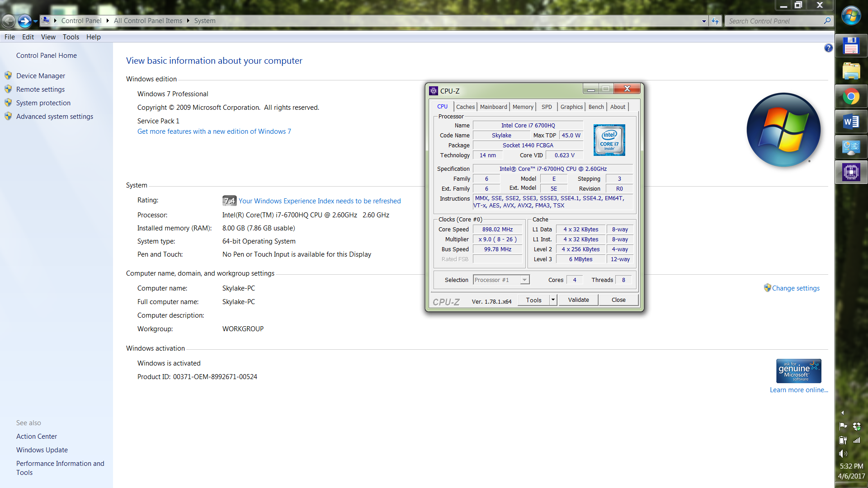Go back with the Back arrow button
Viewport: 868px width, 488px height.
click(x=9, y=21)
